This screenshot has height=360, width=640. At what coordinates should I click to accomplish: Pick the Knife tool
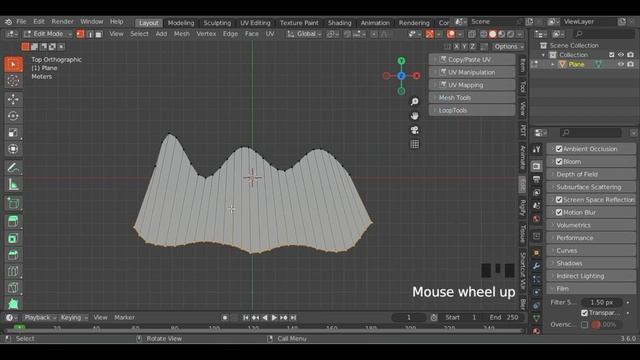point(13,288)
